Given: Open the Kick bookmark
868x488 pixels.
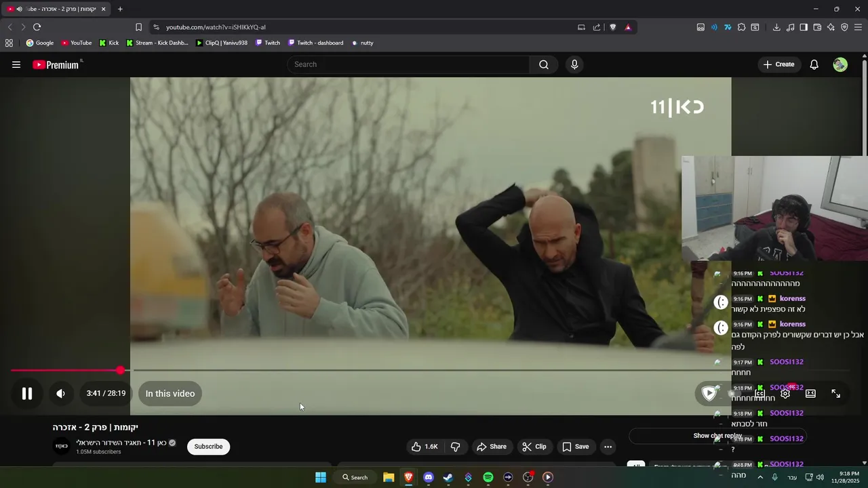Looking at the screenshot, I should click(x=108, y=43).
